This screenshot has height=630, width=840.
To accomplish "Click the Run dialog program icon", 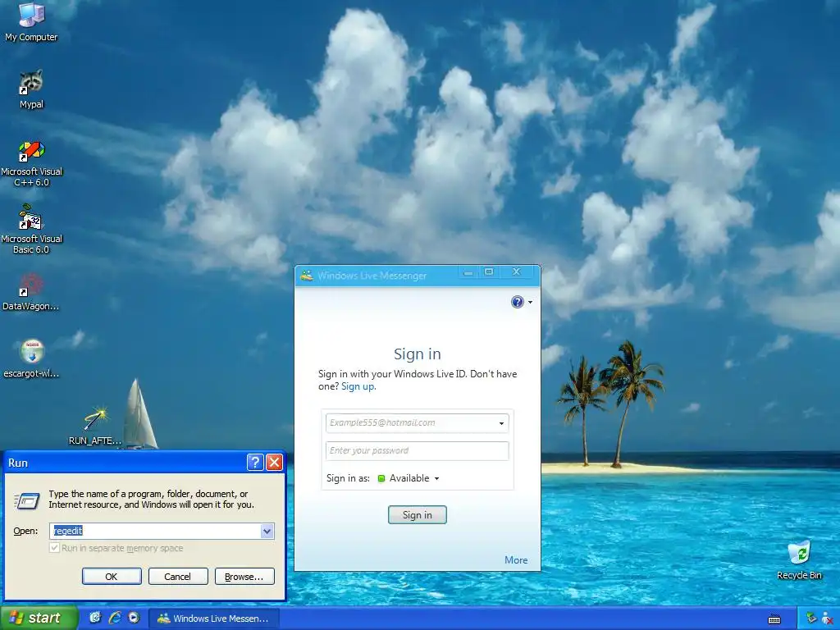I will 27,500.
